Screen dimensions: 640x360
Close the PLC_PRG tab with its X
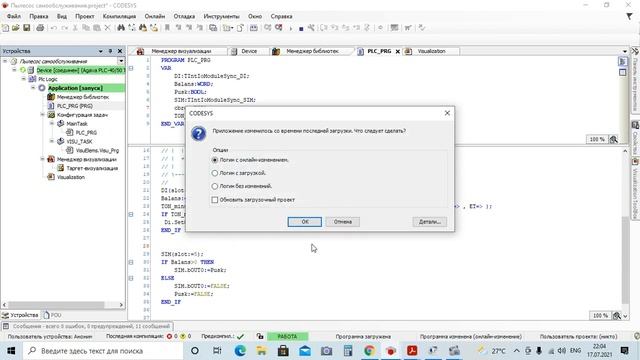point(398,51)
